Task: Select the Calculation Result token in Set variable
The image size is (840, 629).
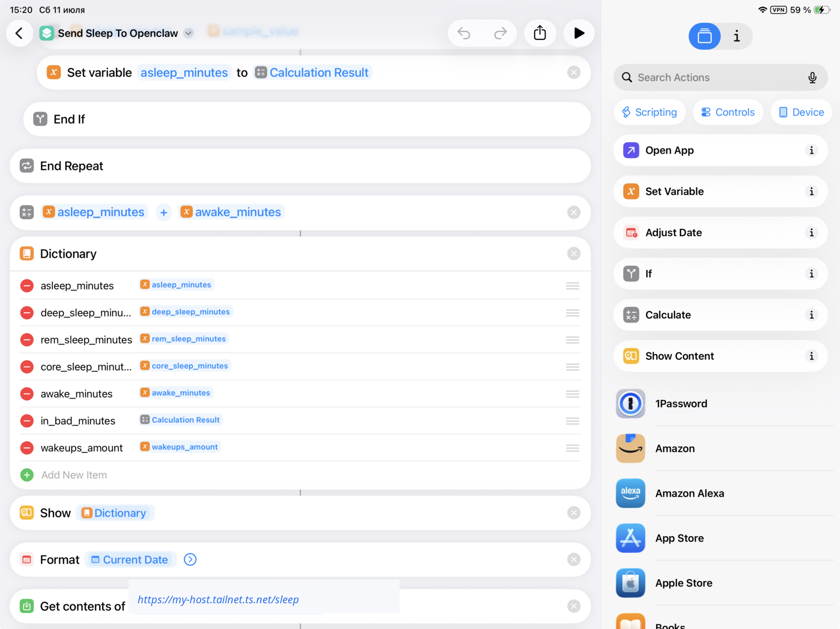Action: [x=312, y=72]
